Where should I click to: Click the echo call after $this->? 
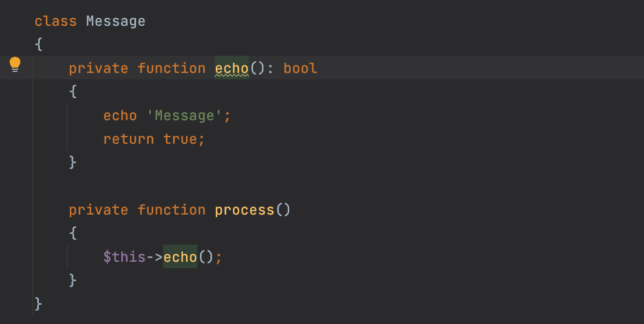point(180,257)
